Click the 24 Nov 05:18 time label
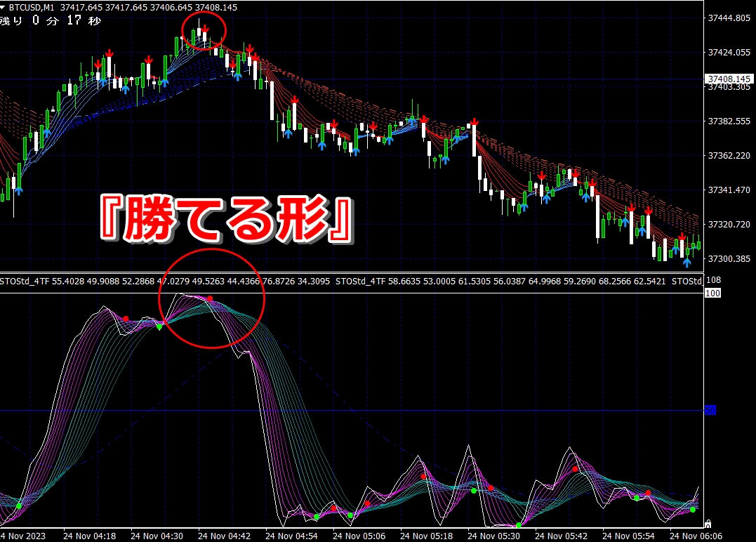The width and height of the screenshot is (756, 542). click(427, 536)
